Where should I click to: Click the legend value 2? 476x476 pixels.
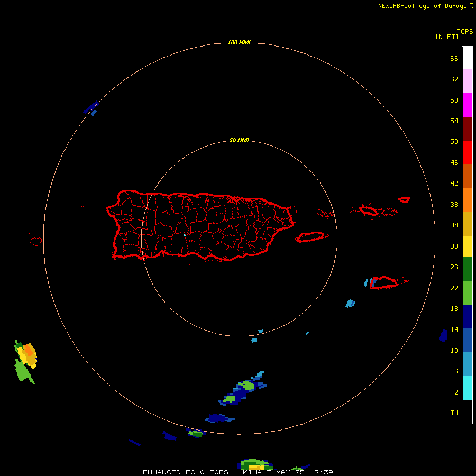456,392
